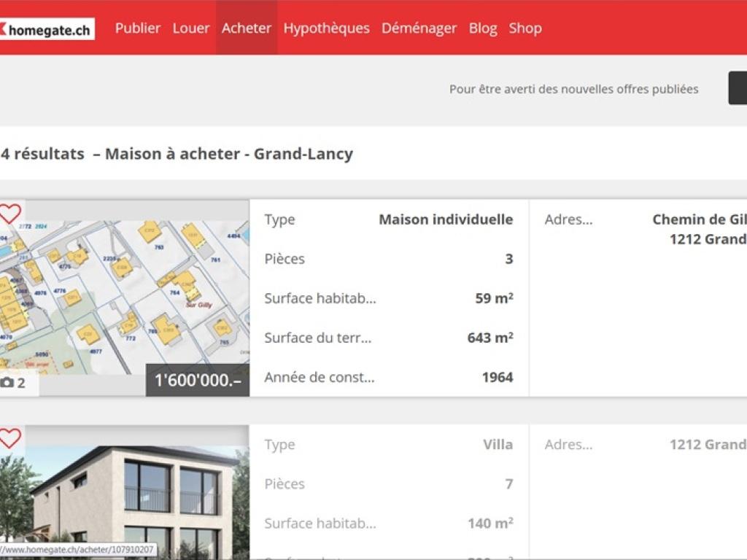Open the Shop link
Screen dimensions: 747x560
525,28
